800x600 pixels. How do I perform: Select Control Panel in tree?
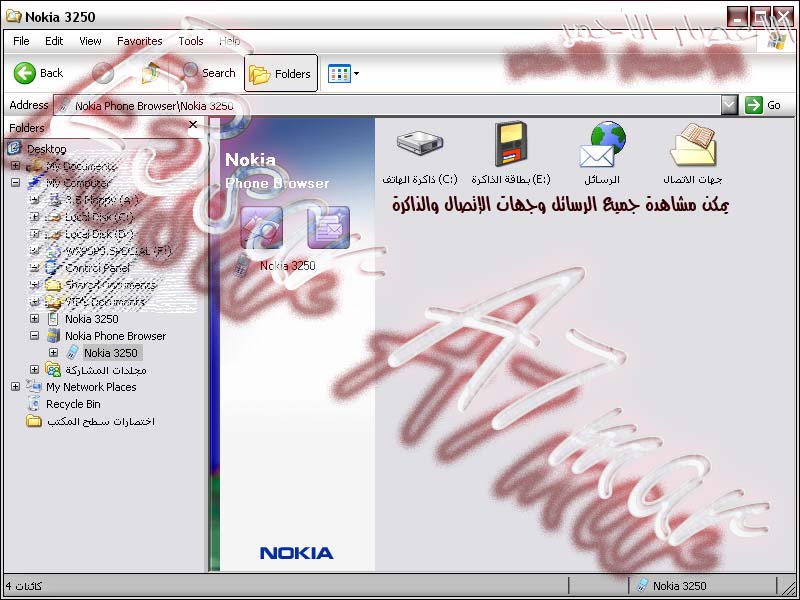click(97, 268)
